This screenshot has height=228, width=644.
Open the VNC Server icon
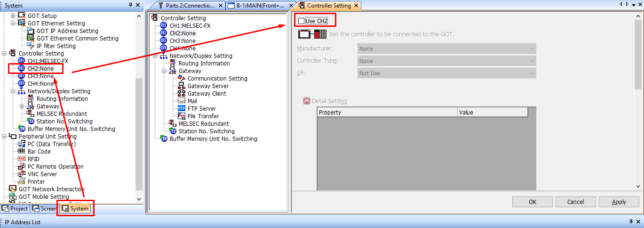[x=22, y=174]
